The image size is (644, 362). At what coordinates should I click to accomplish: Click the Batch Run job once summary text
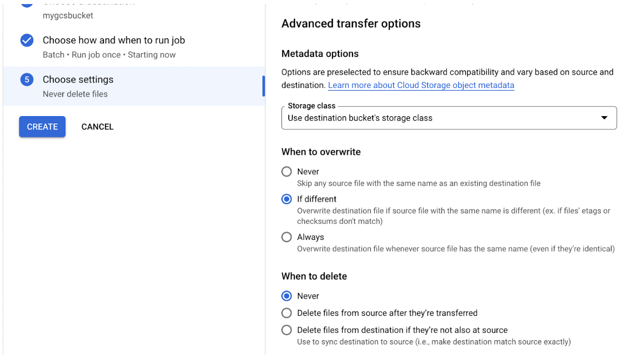(109, 55)
